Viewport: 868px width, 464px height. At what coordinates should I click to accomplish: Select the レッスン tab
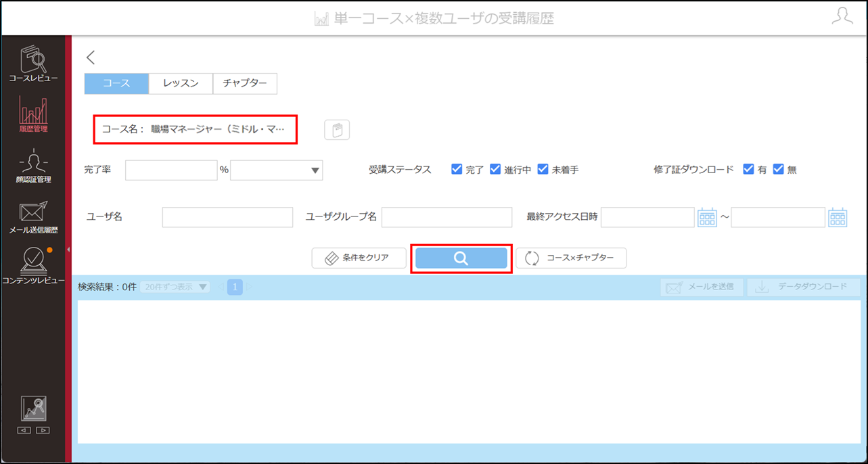(181, 84)
